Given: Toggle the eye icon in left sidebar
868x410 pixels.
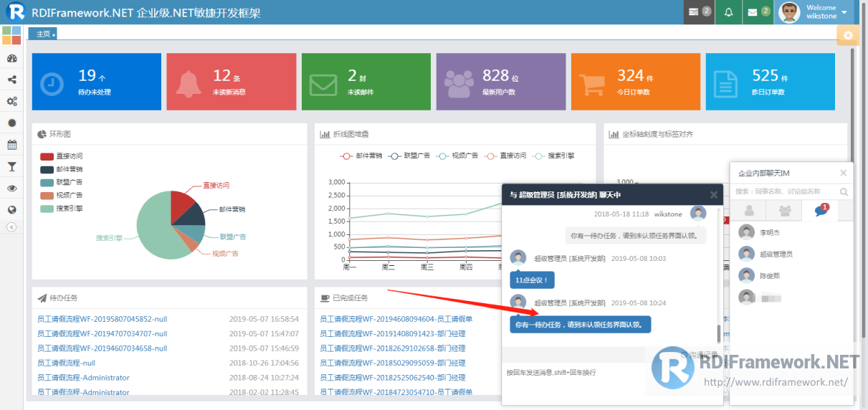Looking at the screenshot, I should coord(11,189).
